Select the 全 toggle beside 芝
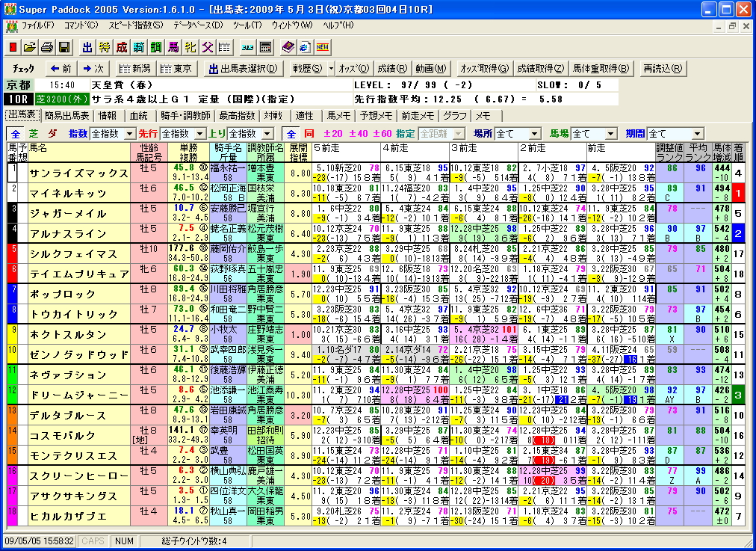This screenshot has width=756, height=551. click(16, 134)
